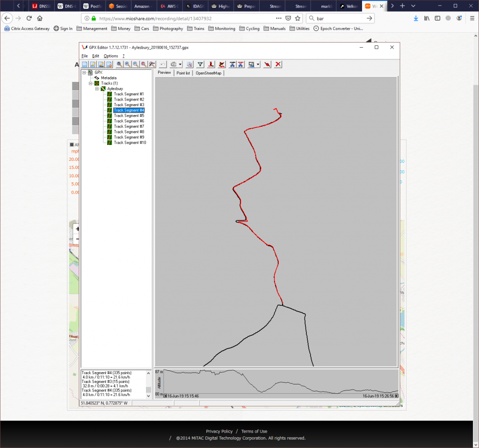This screenshot has width=479, height=448.
Task: Click the black boot track icon
Action: tap(211, 65)
